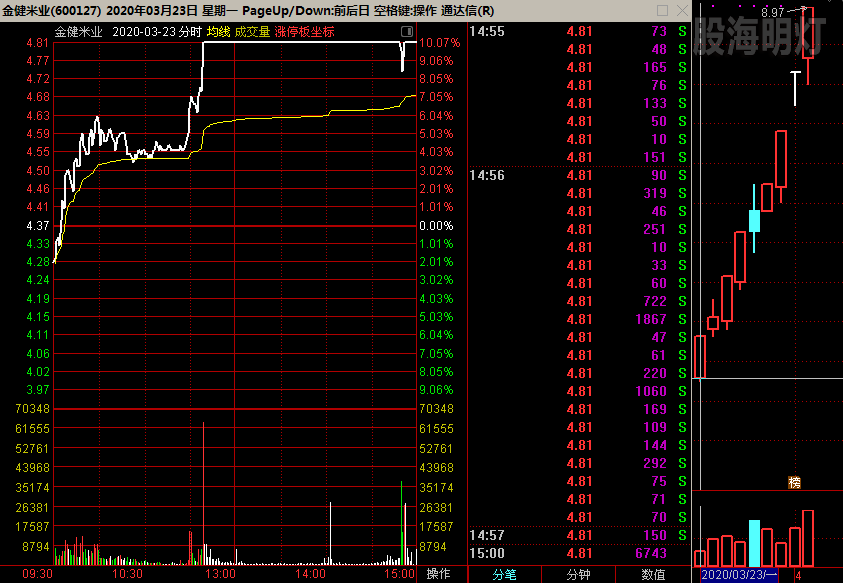Click the closing tick volume 6743

[x=651, y=553]
